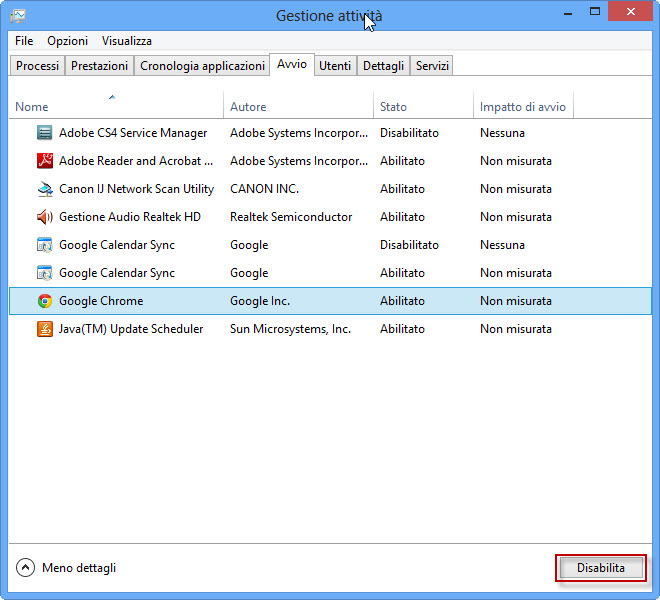Sort by Impatto di avvio column
660x600 pixels.
[523, 107]
